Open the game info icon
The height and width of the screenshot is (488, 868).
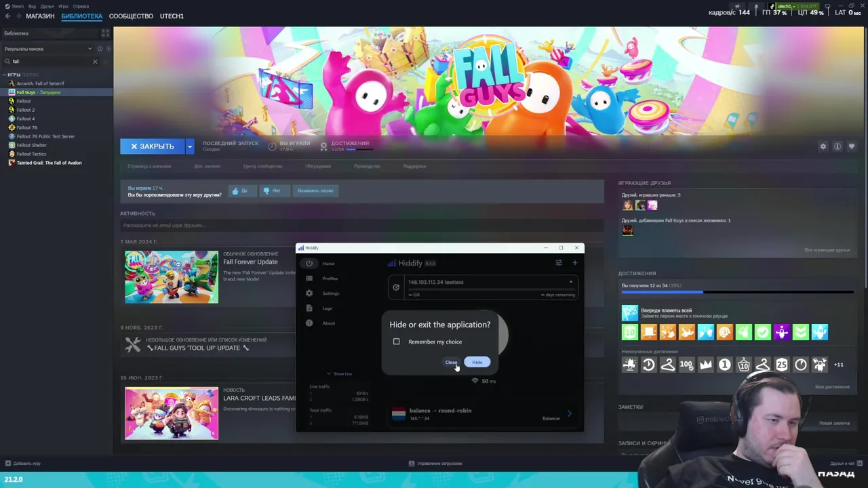tap(837, 146)
